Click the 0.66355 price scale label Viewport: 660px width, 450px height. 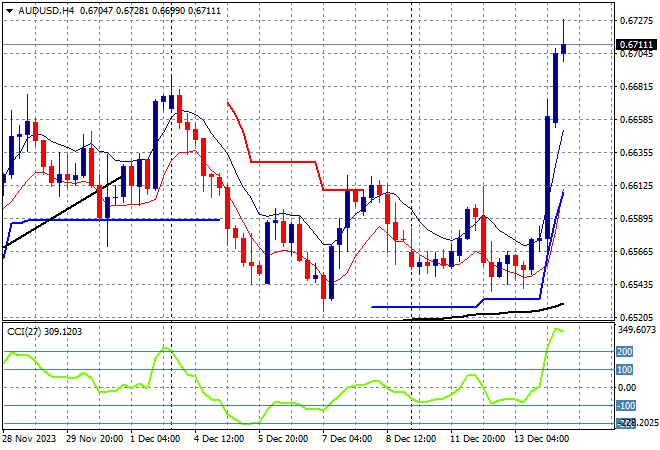[x=637, y=153]
